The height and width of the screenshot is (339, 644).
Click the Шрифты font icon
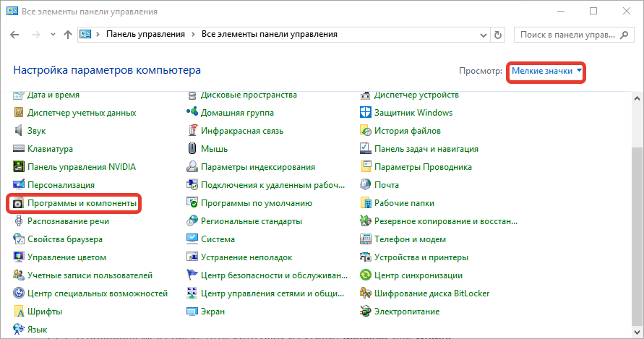(x=19, y=312)
